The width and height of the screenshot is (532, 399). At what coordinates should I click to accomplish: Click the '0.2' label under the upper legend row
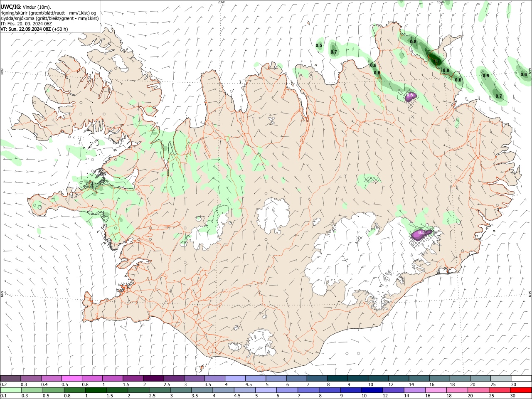pos(4,384)
